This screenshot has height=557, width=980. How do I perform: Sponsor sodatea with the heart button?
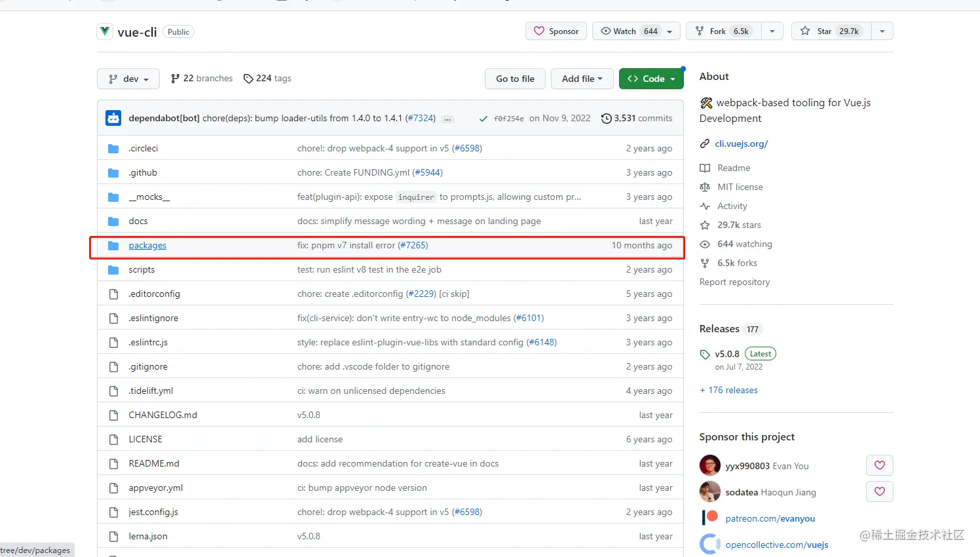coord(880,491)
